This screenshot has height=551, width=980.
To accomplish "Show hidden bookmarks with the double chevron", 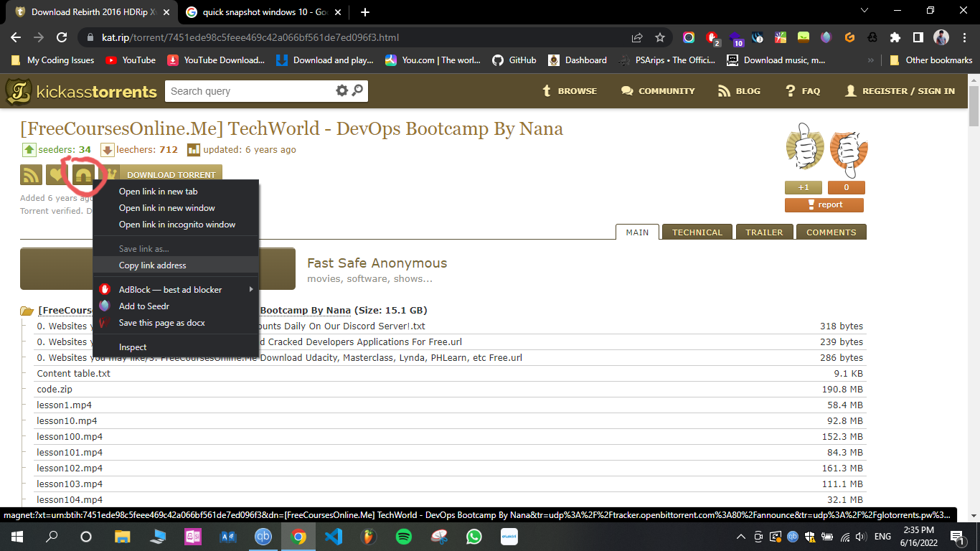I will tap(871, 60).
